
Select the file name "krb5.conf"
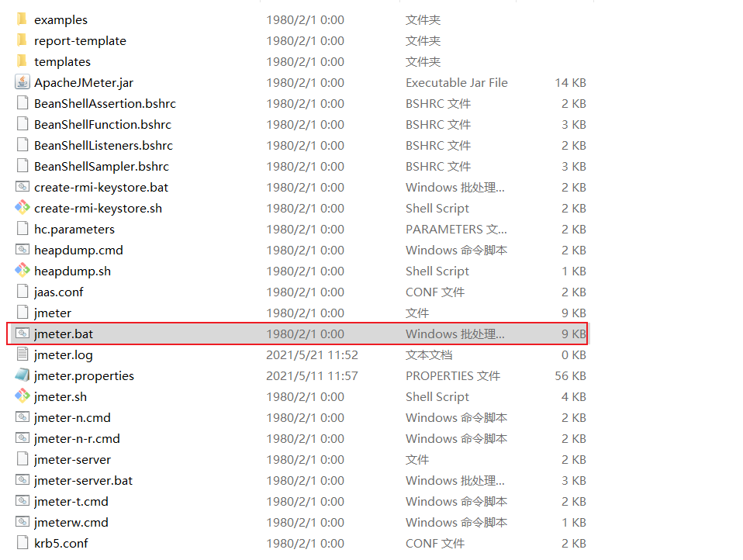[x=61, y=543]
